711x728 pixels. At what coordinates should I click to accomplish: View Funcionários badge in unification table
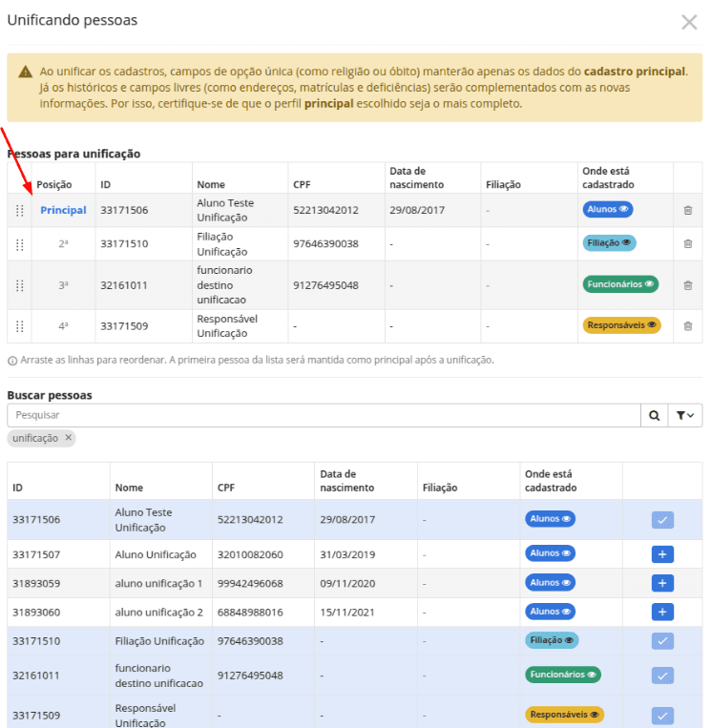coord(620,284)
